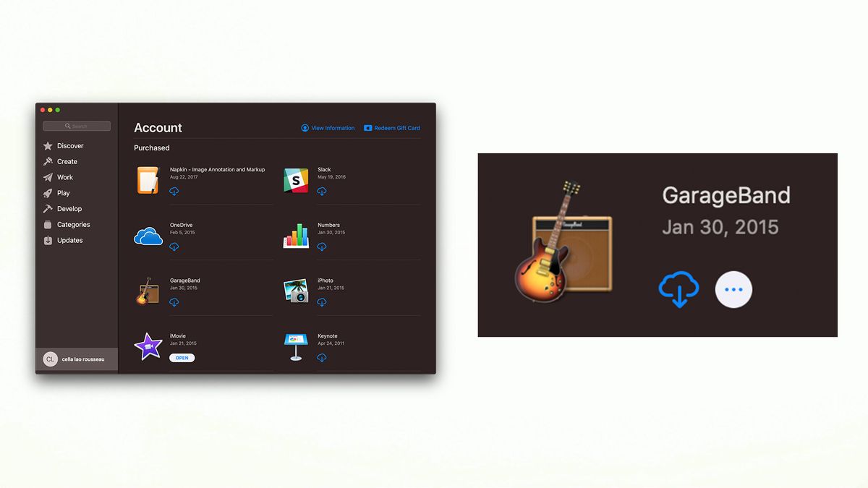This screenshot has width=868, height=488.
Task: Open the Create paintbrush section
Action: click(49, 161)
